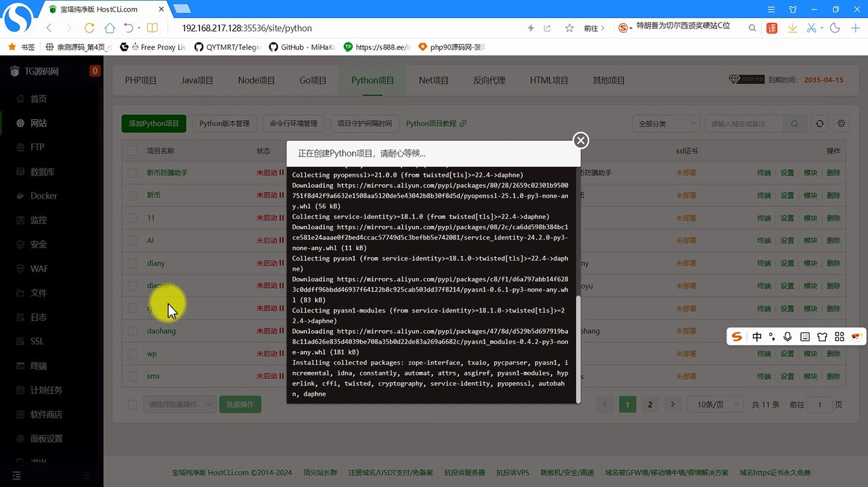Open 命令行环境管理

coord(293,124)
